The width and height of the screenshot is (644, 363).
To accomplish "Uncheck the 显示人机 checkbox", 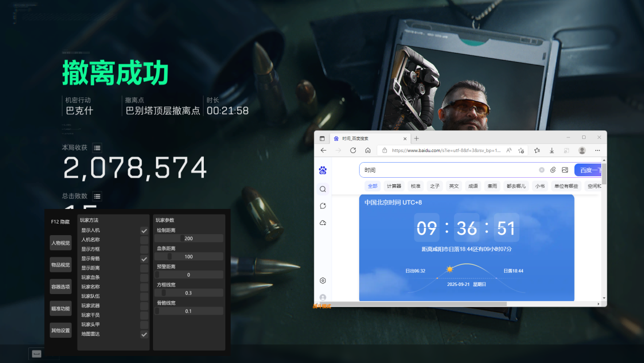I will [x=144, y=231].
